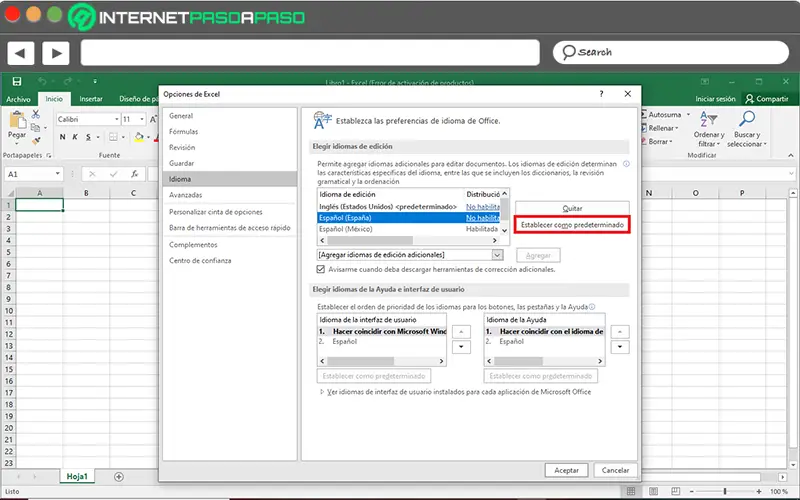Click the insert function fx icon

pos(134,174)
